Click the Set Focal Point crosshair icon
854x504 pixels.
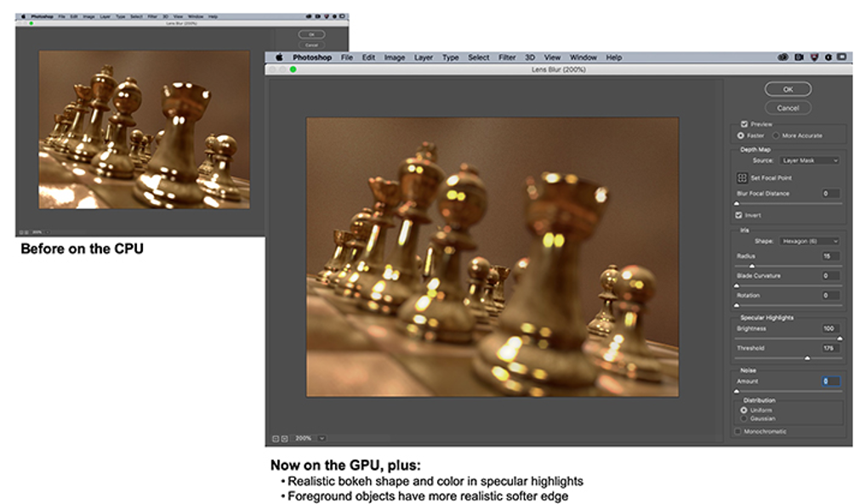[742, 178]
